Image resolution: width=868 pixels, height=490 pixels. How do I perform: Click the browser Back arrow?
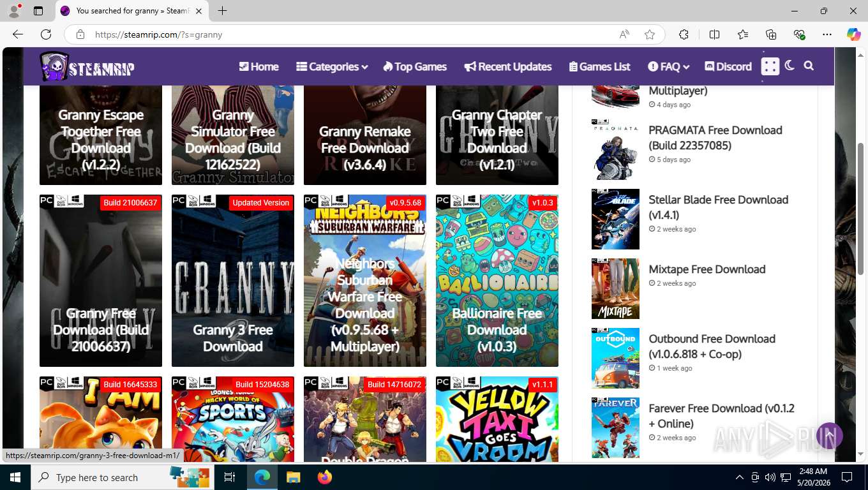(x=17, y=34)
